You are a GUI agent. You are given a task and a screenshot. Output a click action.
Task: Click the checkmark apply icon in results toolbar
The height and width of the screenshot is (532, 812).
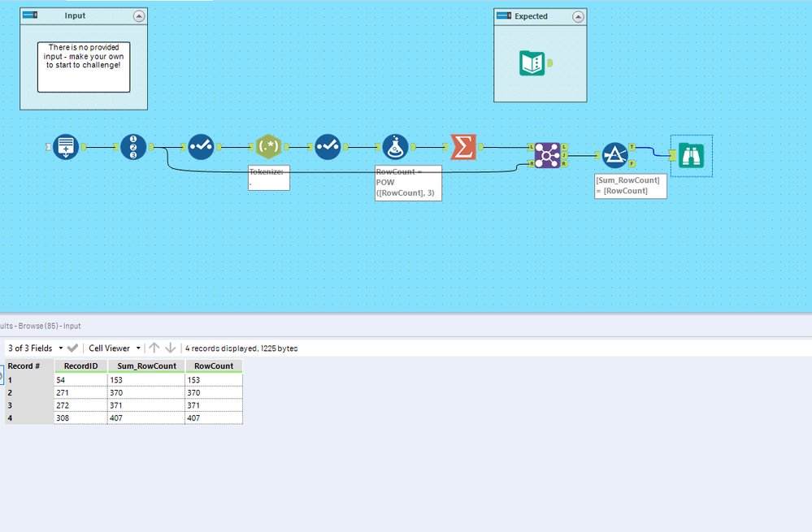coord(72,348)
